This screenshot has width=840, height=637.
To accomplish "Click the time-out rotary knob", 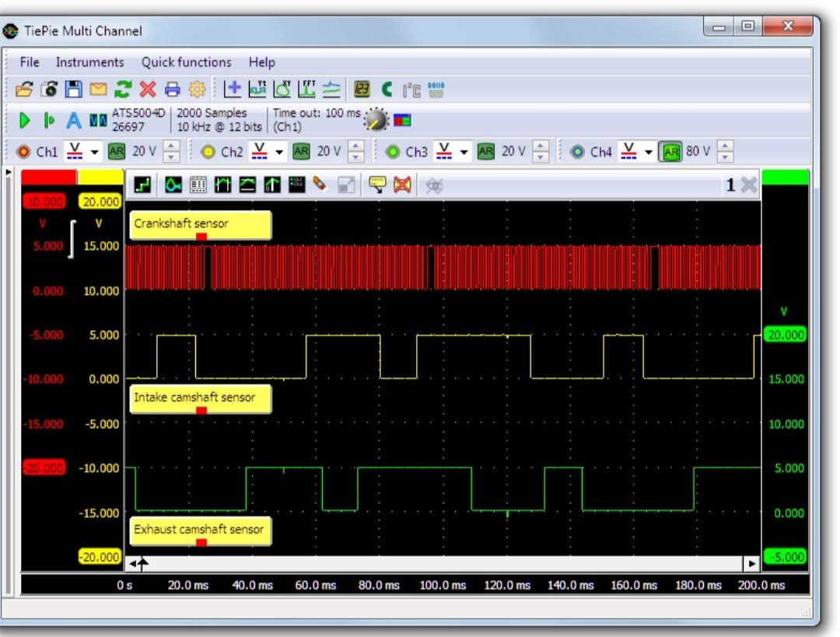I will [x=376, y=120].
